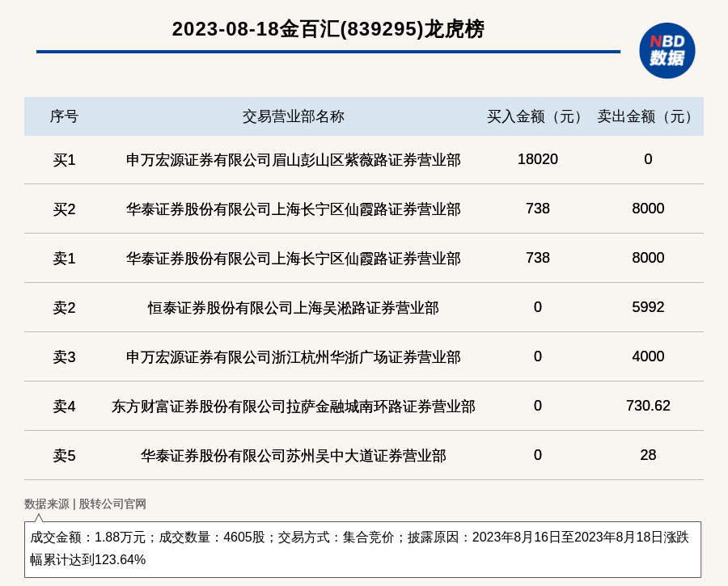
Task: Click 申万宏源证券有限公司眉山彭山区紫薇路证券营业部
Action: pos(294,160)
